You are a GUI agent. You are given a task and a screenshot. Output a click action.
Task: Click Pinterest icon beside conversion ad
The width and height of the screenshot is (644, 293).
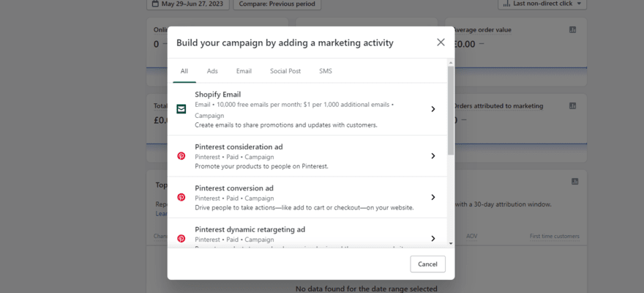pyautogui.click(x=181, y=197)
